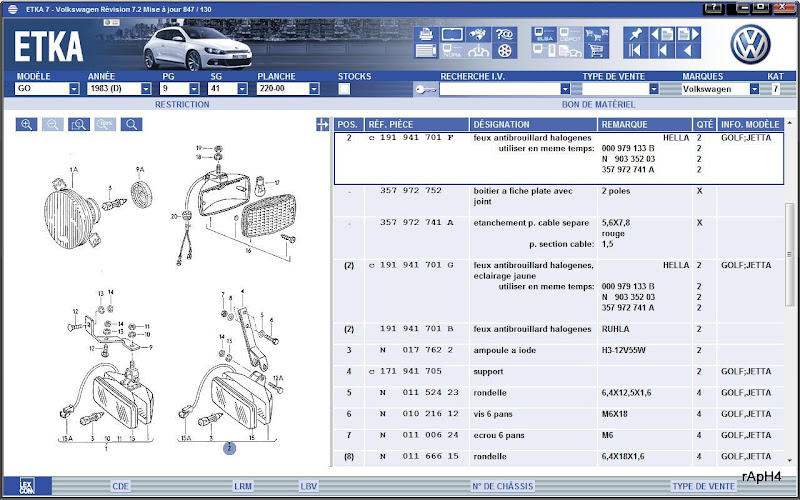
Task: Click the INFO. MODÈLE column header
Action: click(750, 124)
